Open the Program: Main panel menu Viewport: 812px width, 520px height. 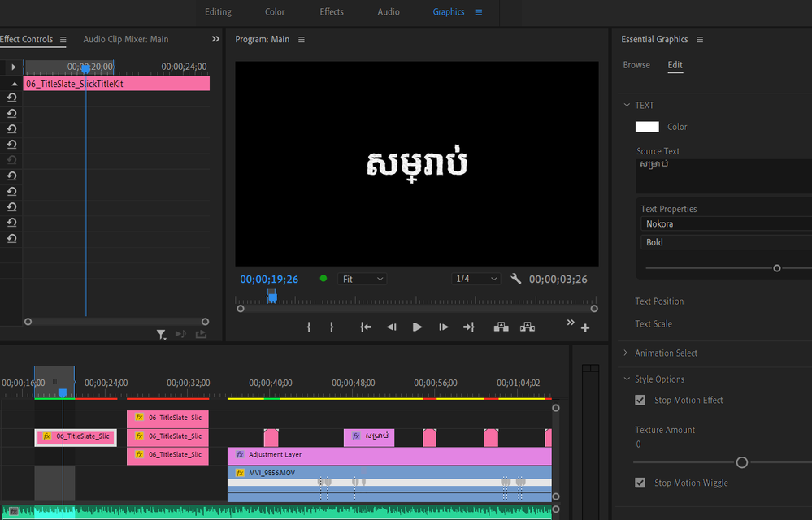[302, 39]
